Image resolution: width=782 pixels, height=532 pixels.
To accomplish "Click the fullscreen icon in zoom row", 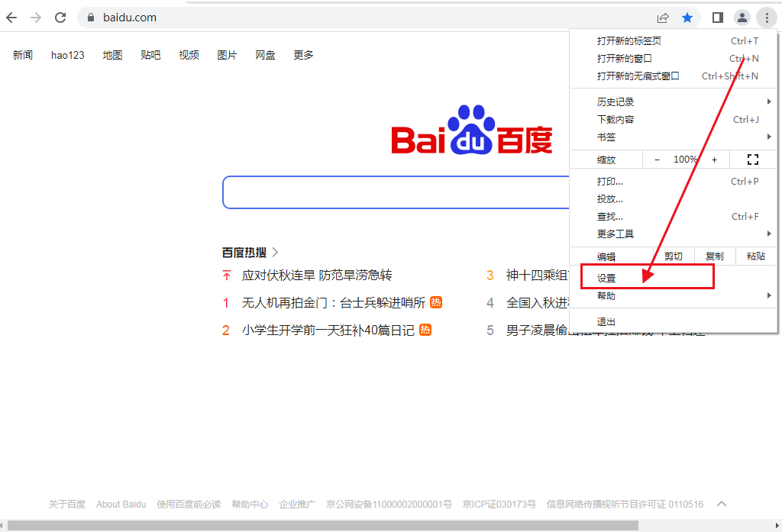I will (x=753, y=160).
